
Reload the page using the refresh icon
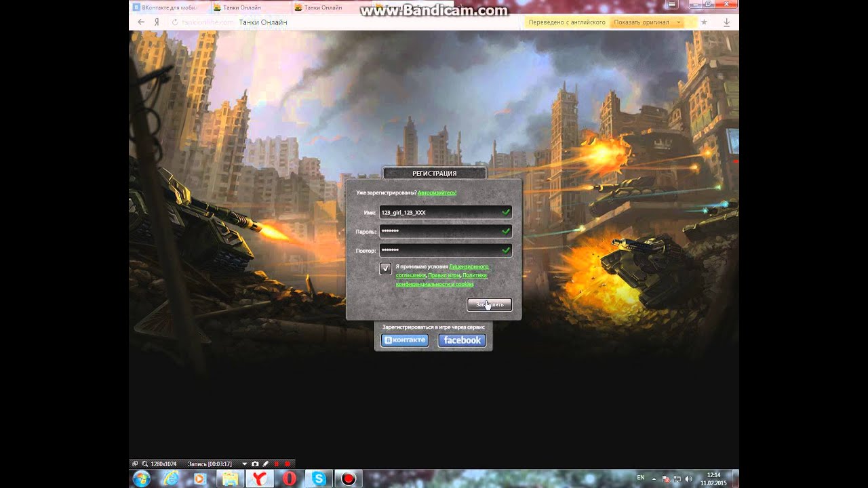coord(174,22)
